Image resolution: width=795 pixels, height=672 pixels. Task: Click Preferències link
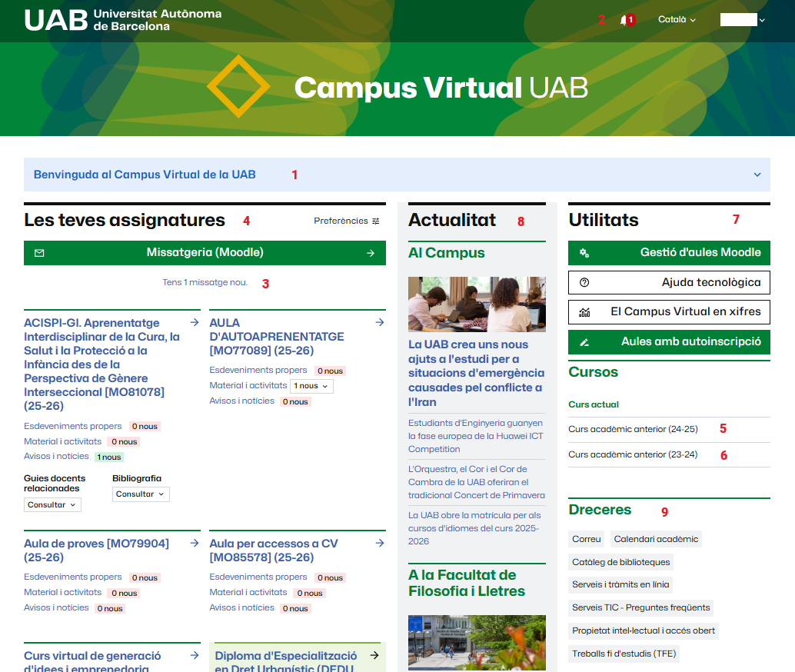click(346, 221)
